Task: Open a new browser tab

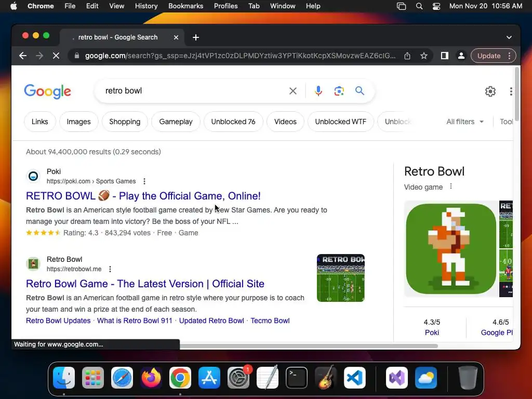Action: 196,37
